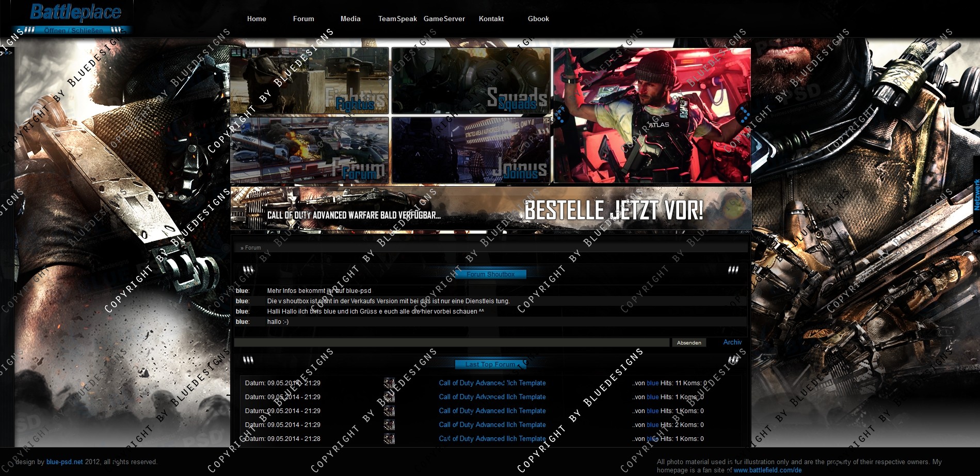Click the » Forum breadcrumb
This screenshot has height=476, width=980.
coord(251,248)
